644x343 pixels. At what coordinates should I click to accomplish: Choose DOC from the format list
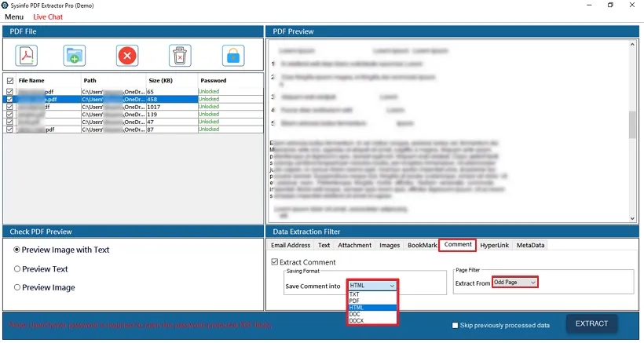pos(372,314)
